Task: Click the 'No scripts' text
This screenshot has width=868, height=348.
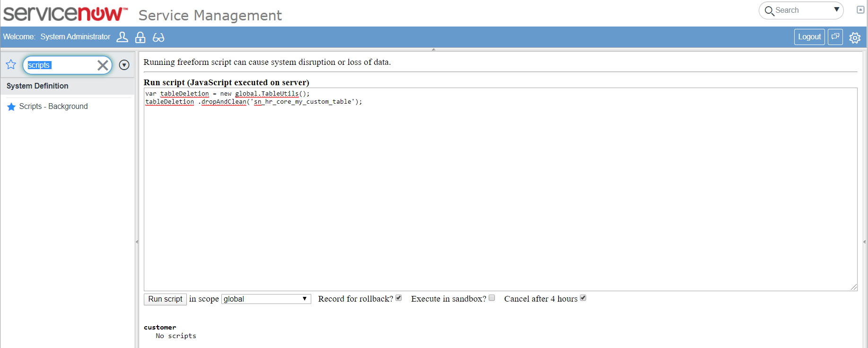Action: coord(176,336)
